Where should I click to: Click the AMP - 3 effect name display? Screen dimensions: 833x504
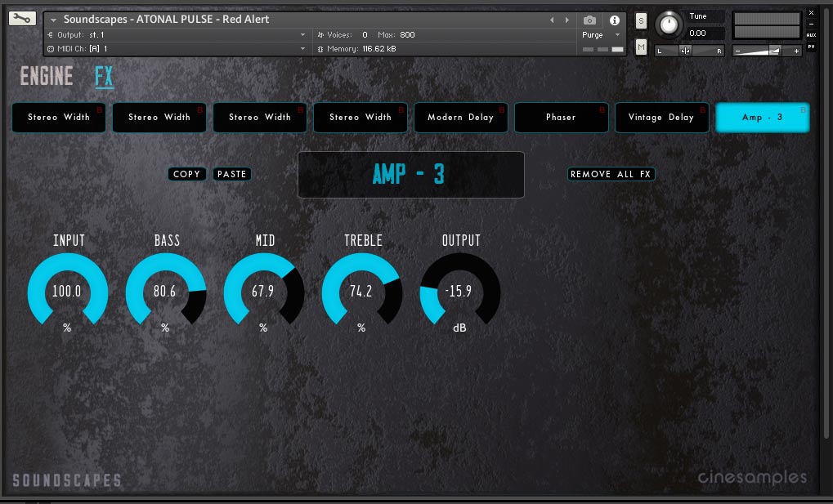410,175
